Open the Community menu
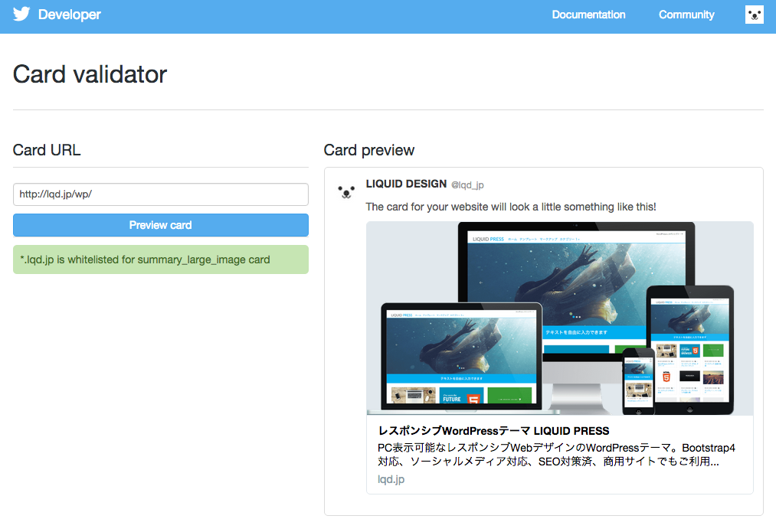This screenshot has width=776, height=532. 686,15
